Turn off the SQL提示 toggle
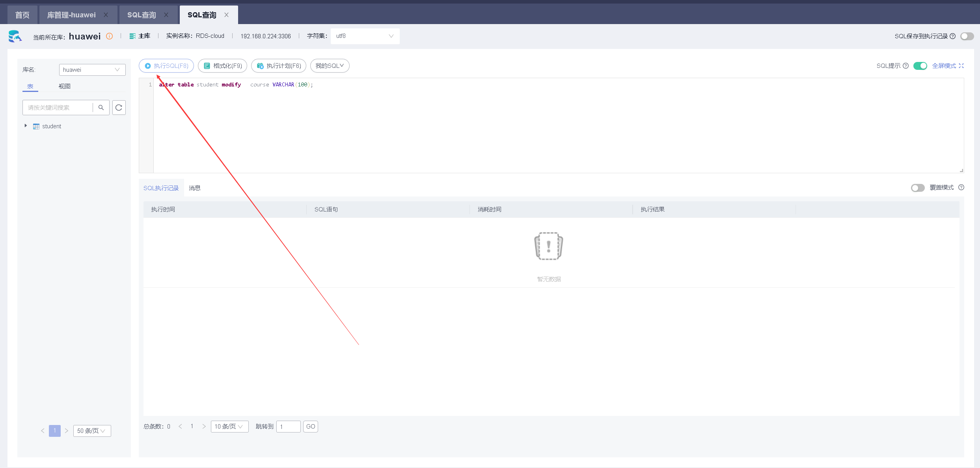This screenshot has height=468, width=980. (920, 66)
